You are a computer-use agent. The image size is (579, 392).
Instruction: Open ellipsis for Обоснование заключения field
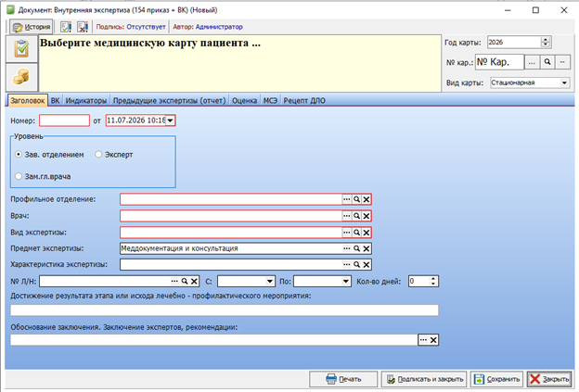(423, 340)
